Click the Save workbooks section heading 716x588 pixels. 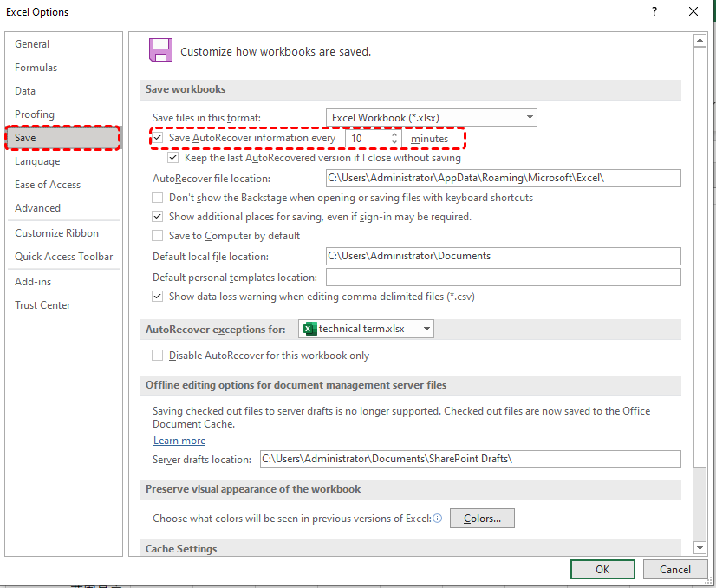186,89
